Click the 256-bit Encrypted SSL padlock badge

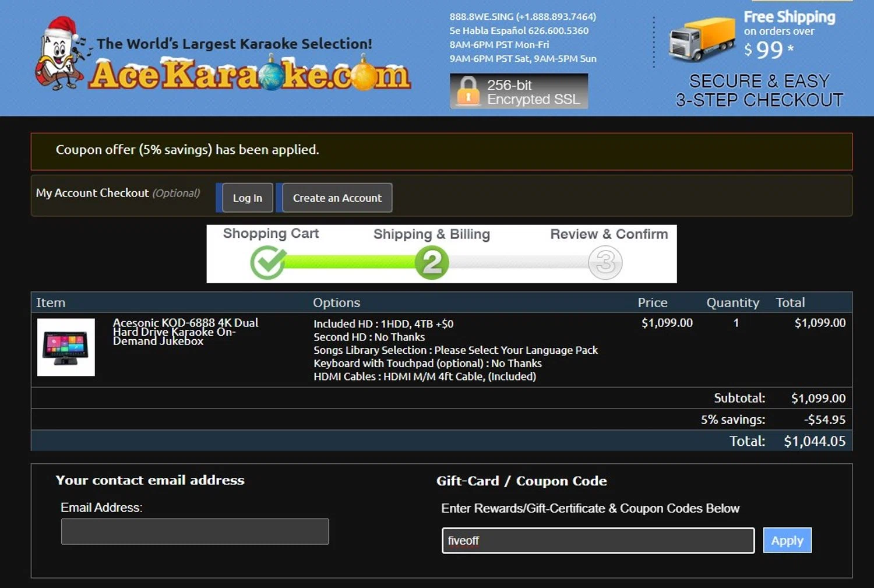tap(519, 91)
